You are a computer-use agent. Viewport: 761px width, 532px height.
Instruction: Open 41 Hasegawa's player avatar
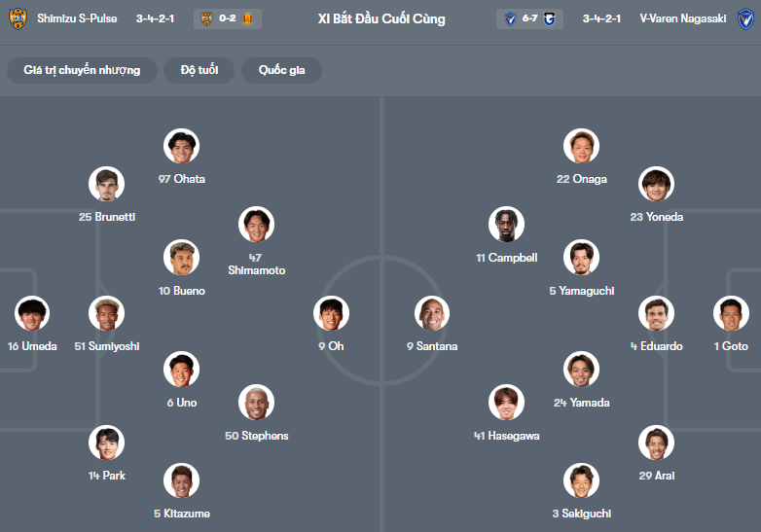point(507,403)
